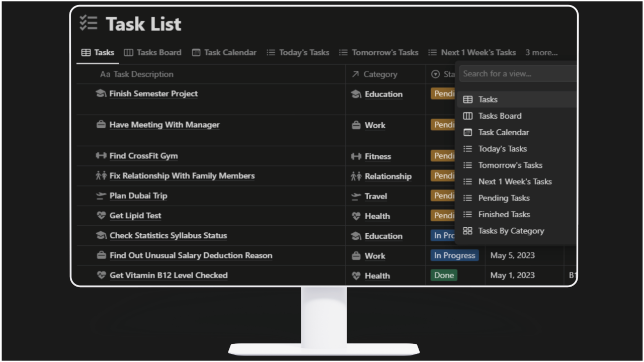The image size is (644, 362).
Task: Click the green Done status badge
Action: (444, 275)
